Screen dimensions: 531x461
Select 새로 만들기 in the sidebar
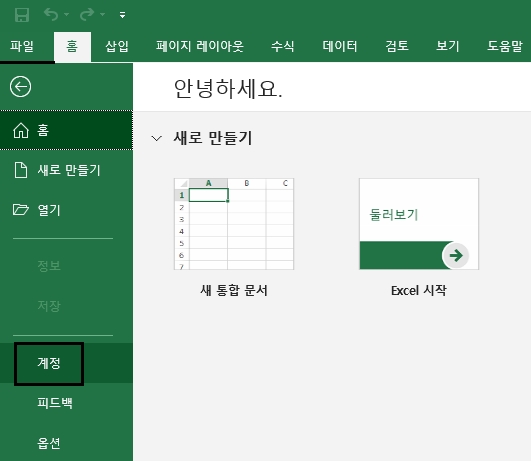(66, 170)
